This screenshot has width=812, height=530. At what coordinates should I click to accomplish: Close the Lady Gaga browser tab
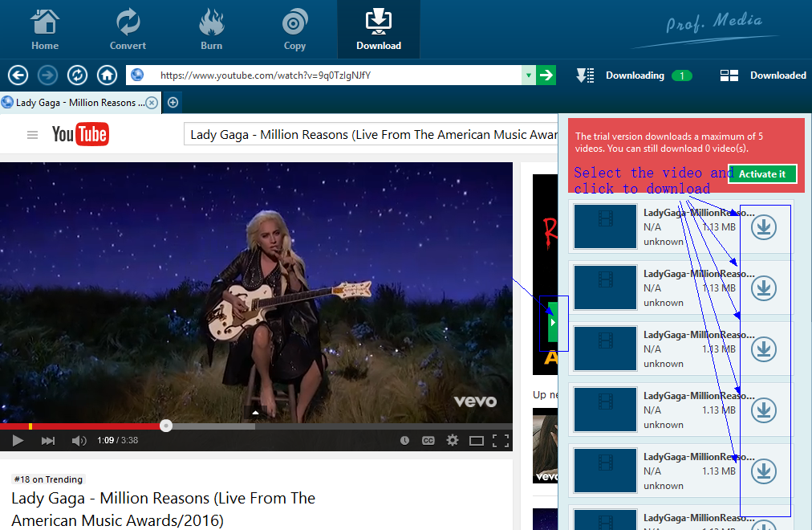[x=152, y=103]
